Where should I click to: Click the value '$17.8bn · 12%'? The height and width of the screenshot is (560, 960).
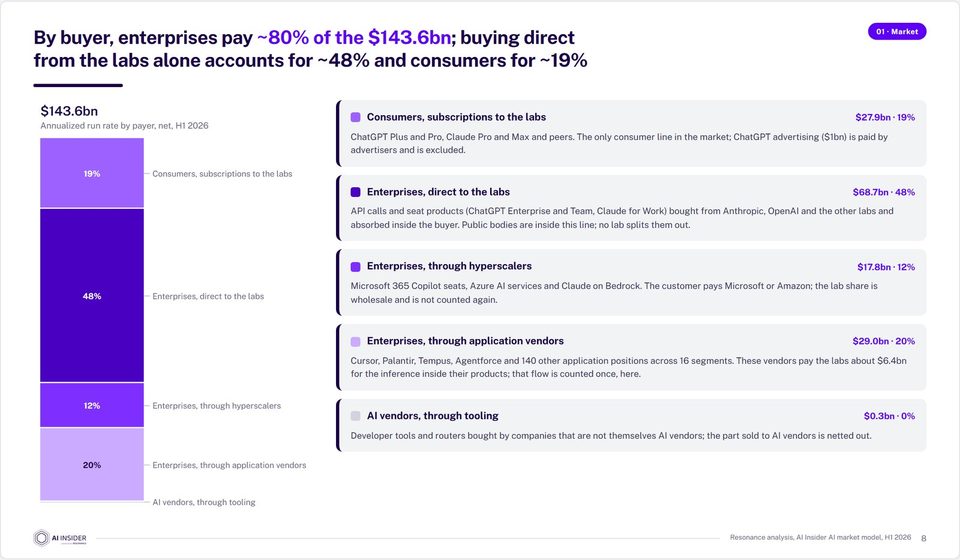886,267
